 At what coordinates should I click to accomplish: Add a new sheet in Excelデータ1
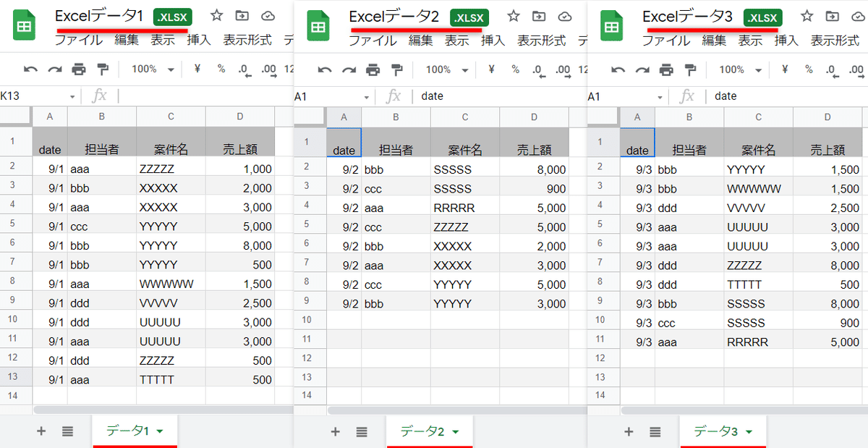[x=41, y=431]
